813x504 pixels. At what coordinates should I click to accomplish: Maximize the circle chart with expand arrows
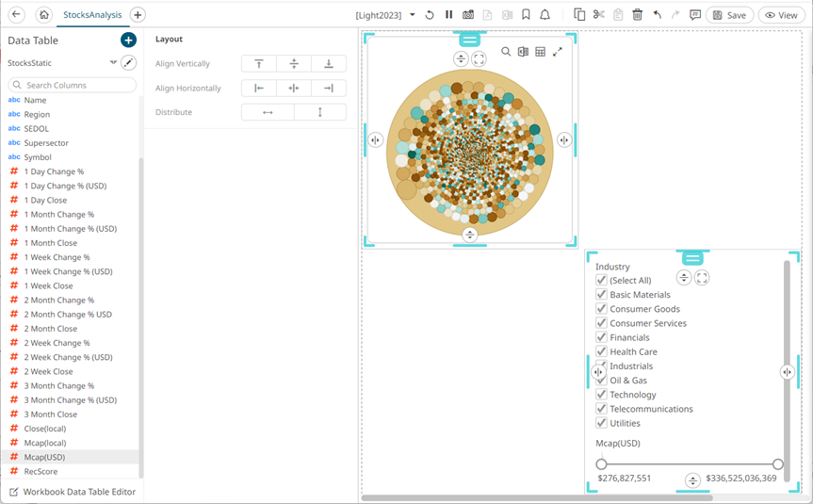point(558,52)
